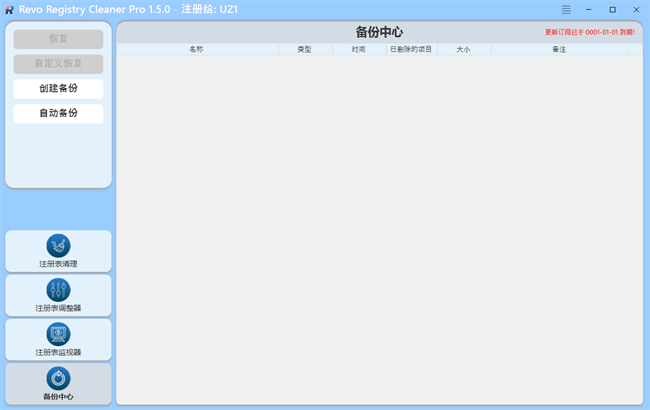Sort by the 名称 column header

tap(196, 49)
